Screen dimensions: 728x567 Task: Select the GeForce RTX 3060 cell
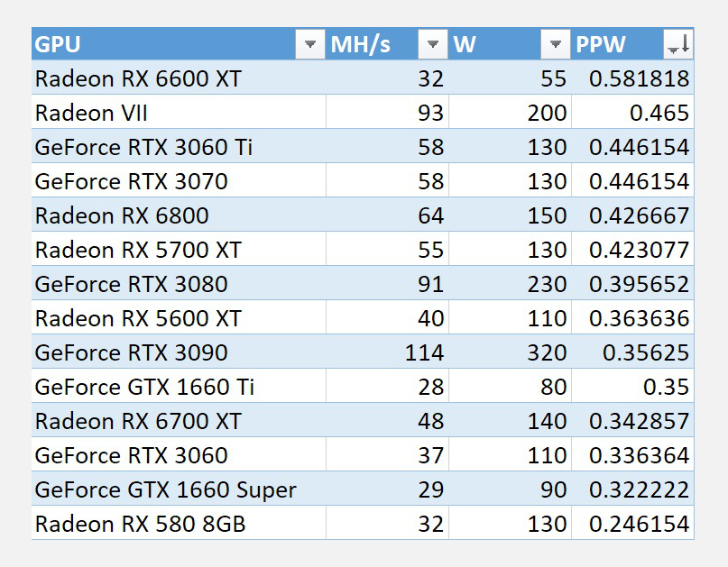click(179, 455)
